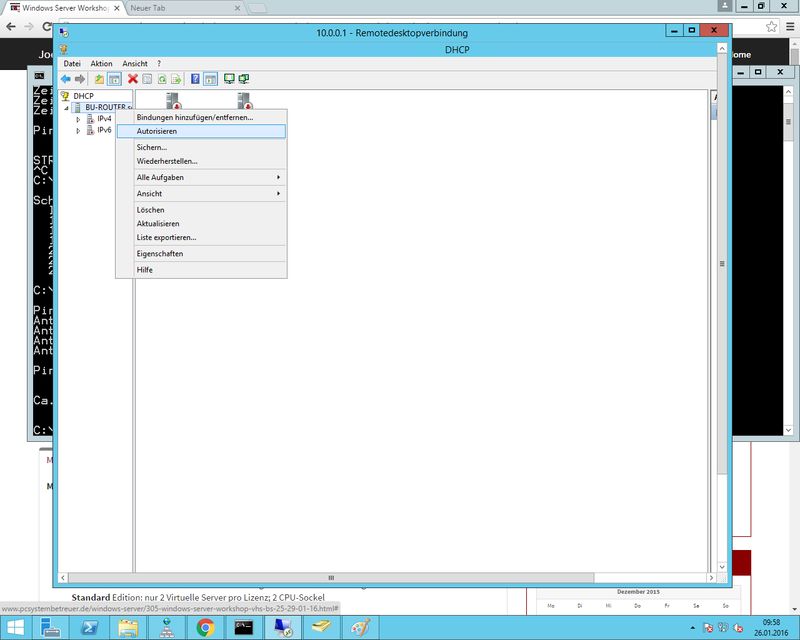The image size is (800, 640).
Task: Open PowerShell from the taskbar
Action: [x=89, y=627]
